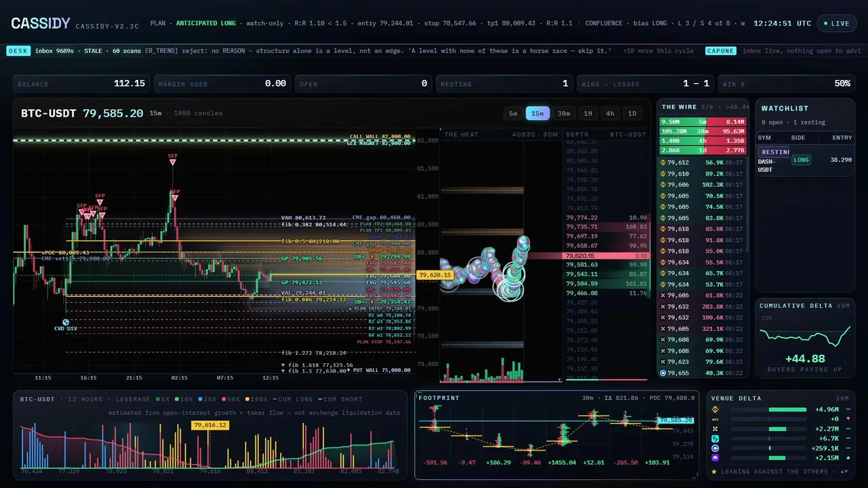The image size is (868, 488).
Task: Click the 4h wire volume bar
Action: (703, 141)
